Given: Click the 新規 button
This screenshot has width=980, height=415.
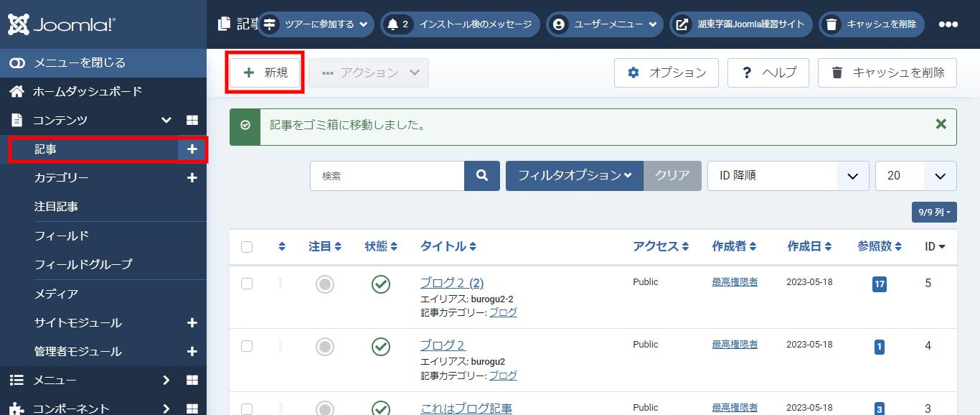Looking at the screenshot, I should click(x=265, y=73).
